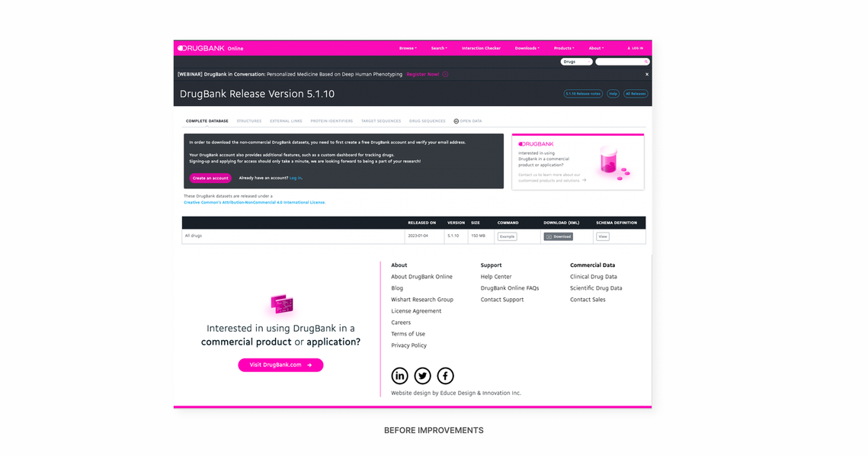Open the License Agreement link
868x456 pixels.
point(416,311)
